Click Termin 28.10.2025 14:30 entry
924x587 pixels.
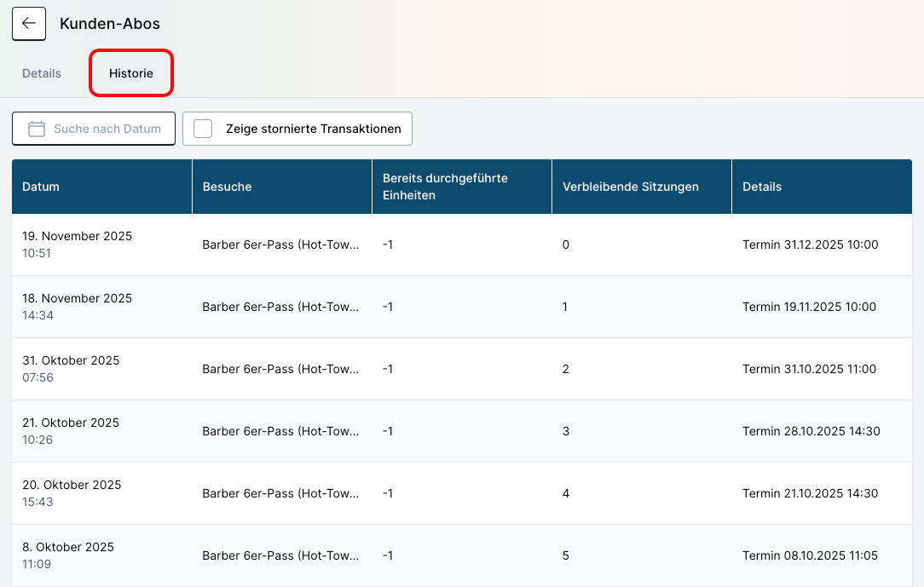(x=811, y=431)
